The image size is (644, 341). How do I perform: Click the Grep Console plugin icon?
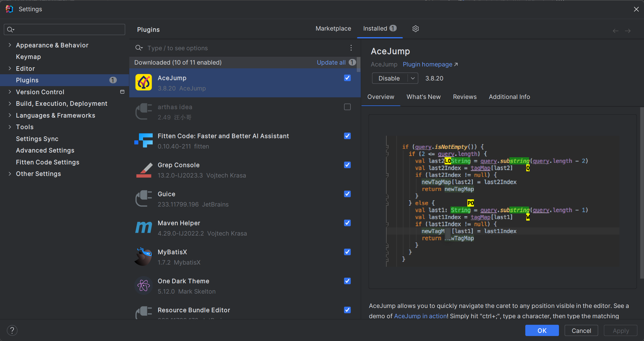144,170
